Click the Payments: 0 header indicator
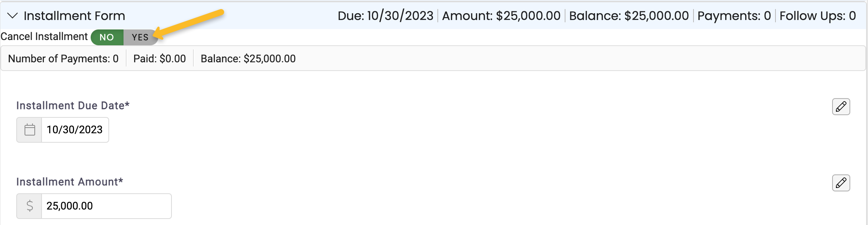The width and height of the screenshot is (868, 225). [x=734, y=16]
